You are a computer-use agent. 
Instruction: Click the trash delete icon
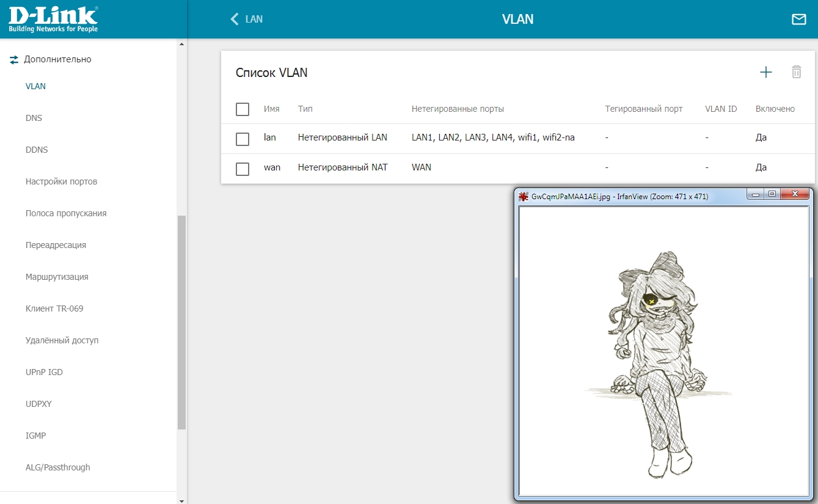[796, 72]
